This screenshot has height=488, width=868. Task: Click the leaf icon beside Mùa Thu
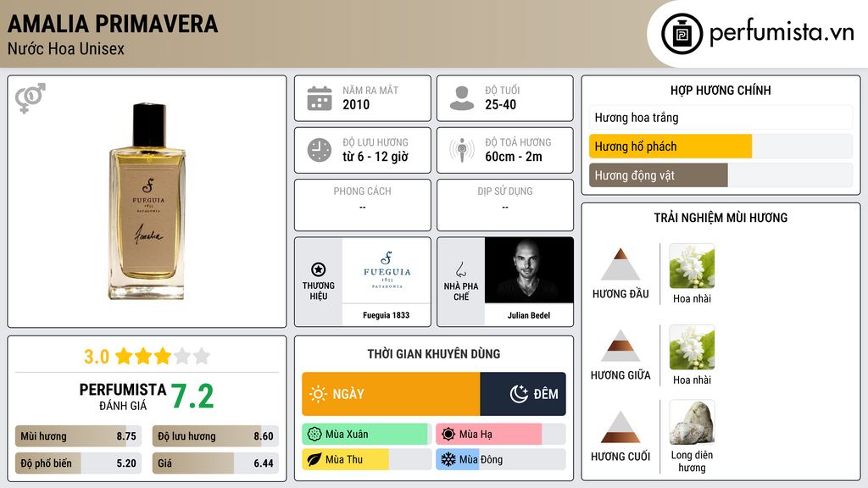pyautogui.click(x=314, y=459)
